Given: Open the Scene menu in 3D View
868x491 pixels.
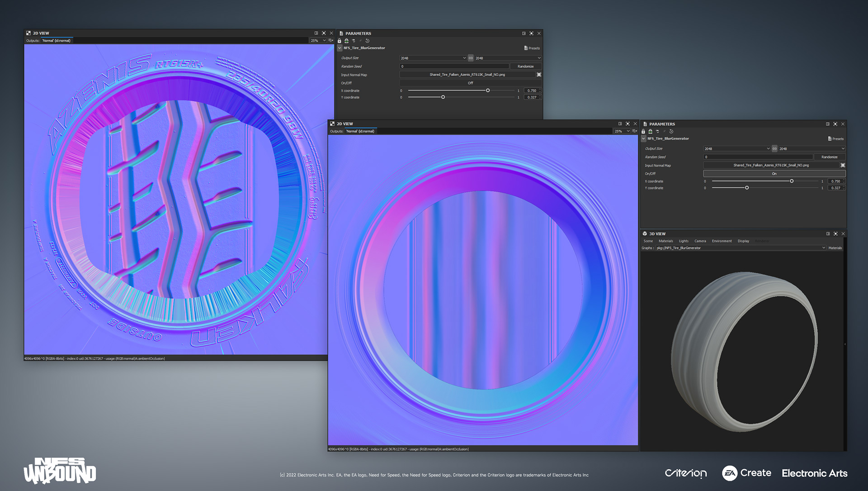Looking at the screenshot, I should click(648, 241).
